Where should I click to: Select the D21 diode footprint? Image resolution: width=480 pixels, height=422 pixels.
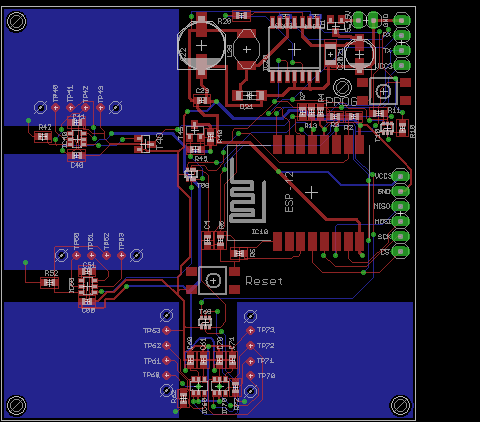click(x=249, y=96)
